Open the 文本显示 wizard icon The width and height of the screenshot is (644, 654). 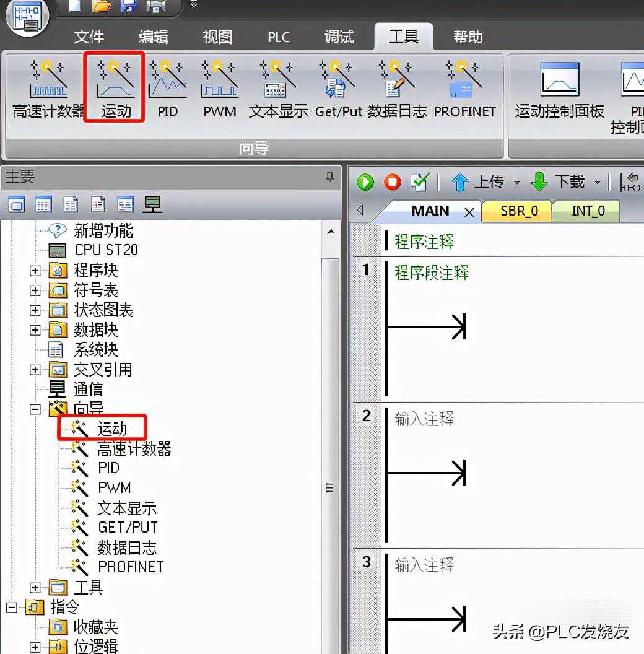[x=278, y=88]
